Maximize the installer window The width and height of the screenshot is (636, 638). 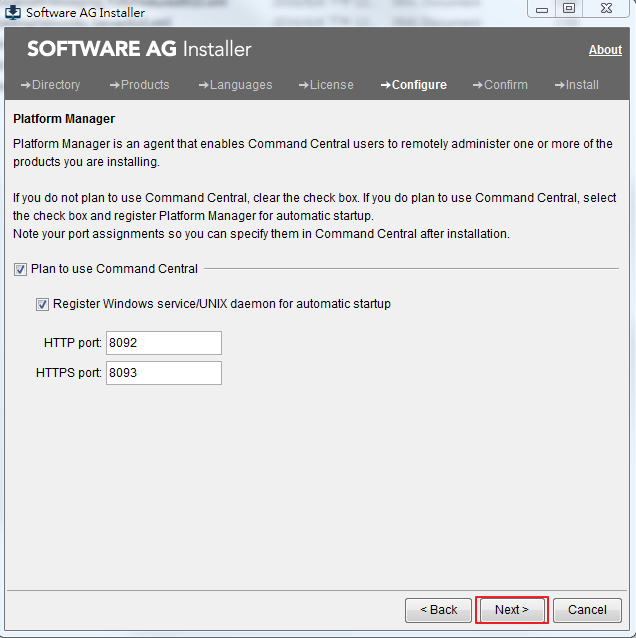click(x=569, y=9)
